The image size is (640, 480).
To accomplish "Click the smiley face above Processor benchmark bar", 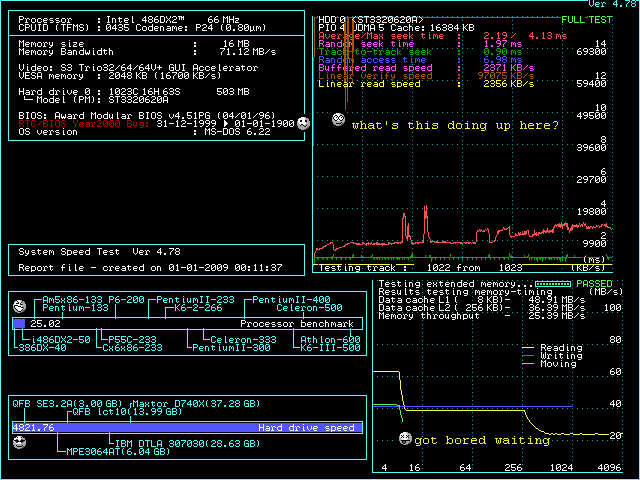I will [19, 305].
